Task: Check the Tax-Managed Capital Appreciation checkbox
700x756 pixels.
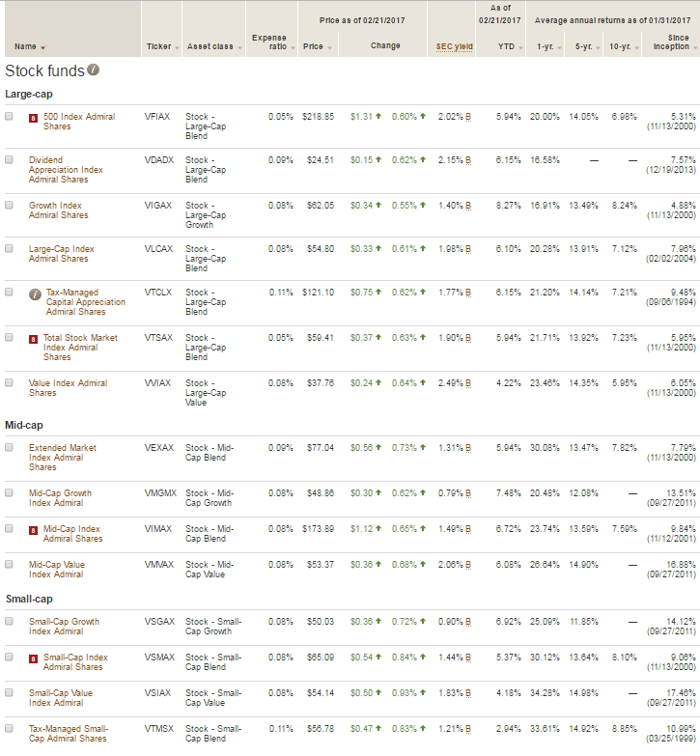Action: [9, 292]
